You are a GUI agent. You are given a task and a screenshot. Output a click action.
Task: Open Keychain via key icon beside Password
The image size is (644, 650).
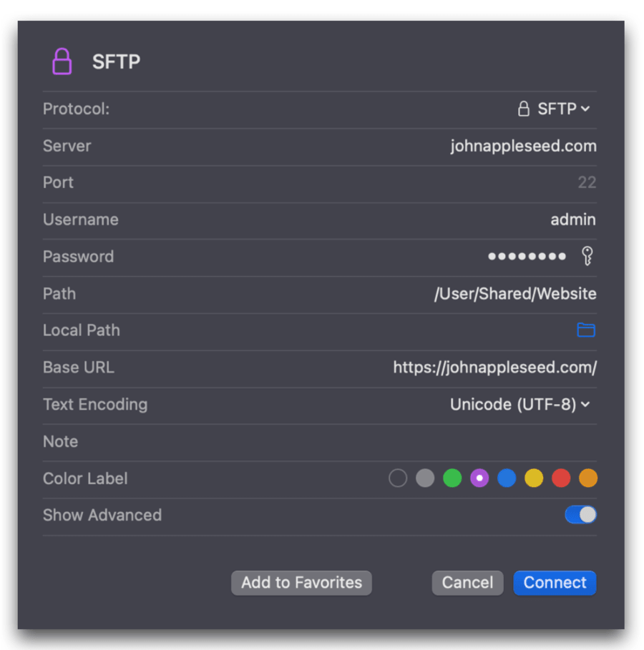click(x=587, y=256)
